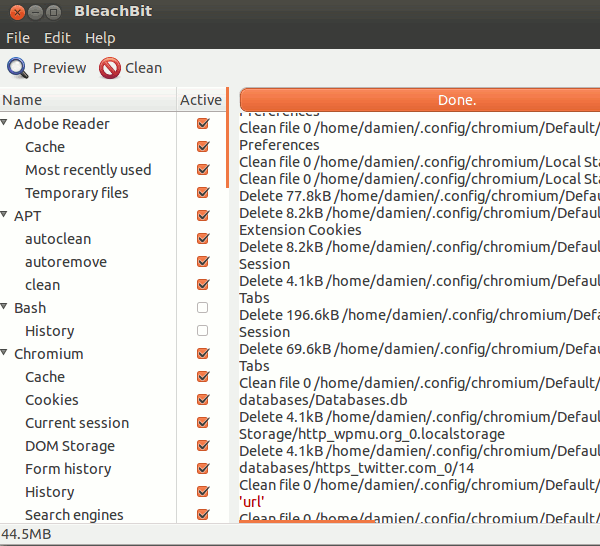Close the BleachBit window
Viewport: 600px width, 546px height.
[x=17, y=12]
